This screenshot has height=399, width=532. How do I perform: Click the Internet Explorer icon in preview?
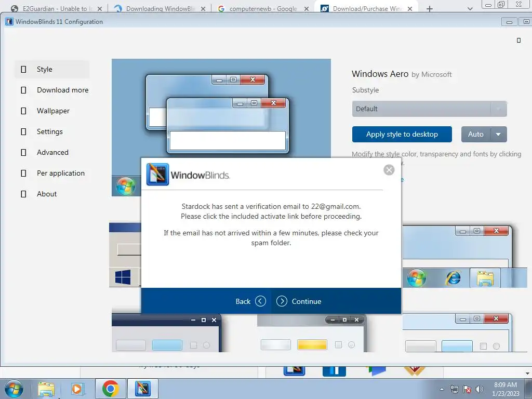click(453, 278)
